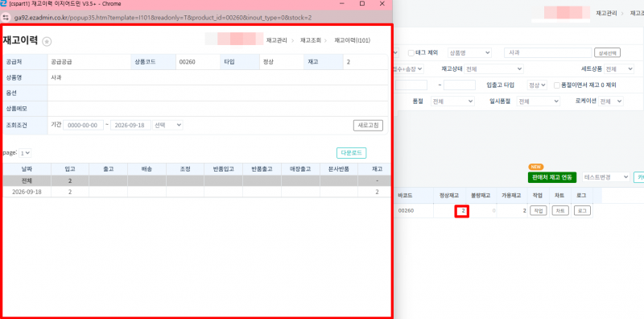Viewport: 644px width, 319px height.
Task: Close the 재고이력 popup window
Action: click(x=382, y=4)
